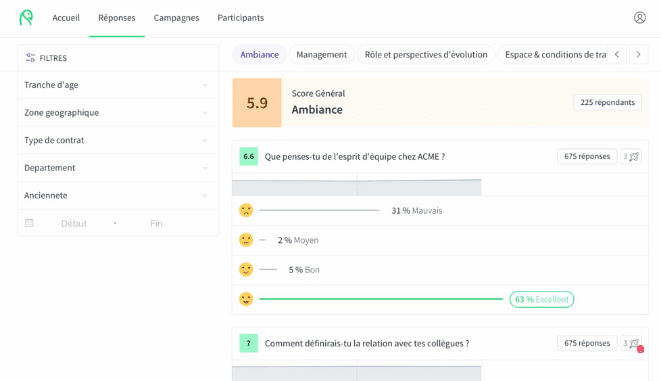This screenshot has height=381, width=661.
Task: Open comments icon for relation collègues question
Action: click(631, 343)
